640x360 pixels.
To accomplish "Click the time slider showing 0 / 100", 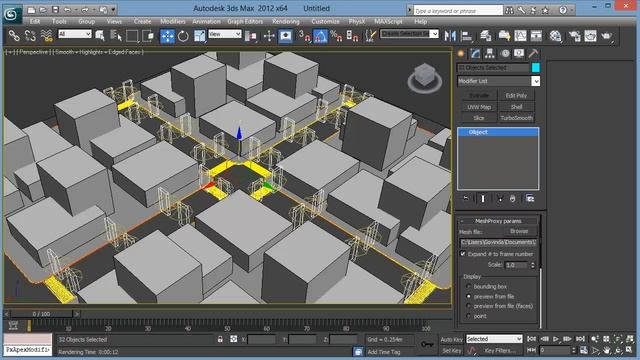I will pos(41,314).
